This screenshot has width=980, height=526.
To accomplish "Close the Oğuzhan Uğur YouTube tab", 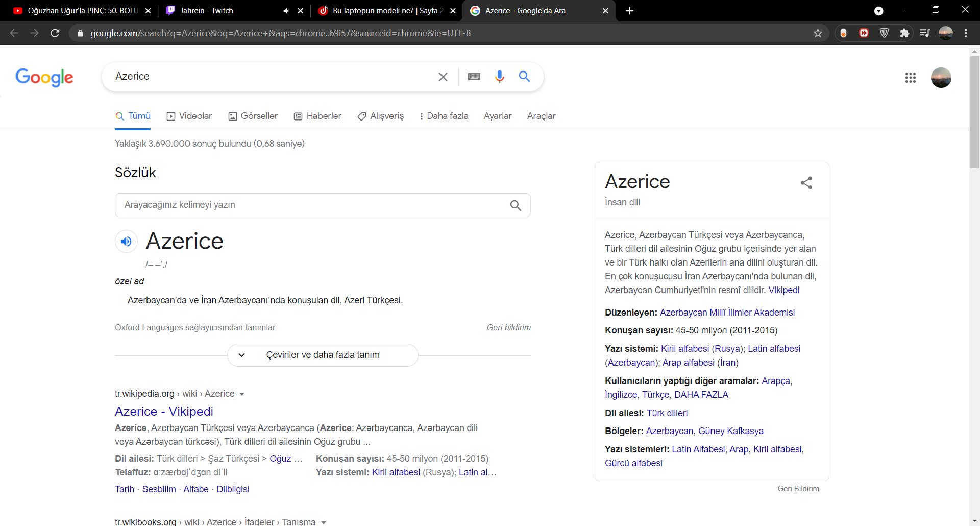I will tap(148, 11).
